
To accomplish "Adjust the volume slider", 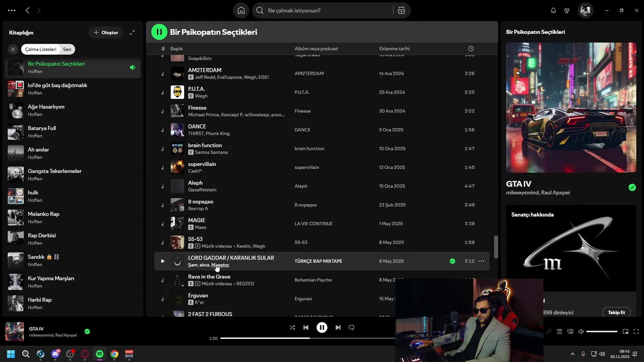I will pos(602,331).
